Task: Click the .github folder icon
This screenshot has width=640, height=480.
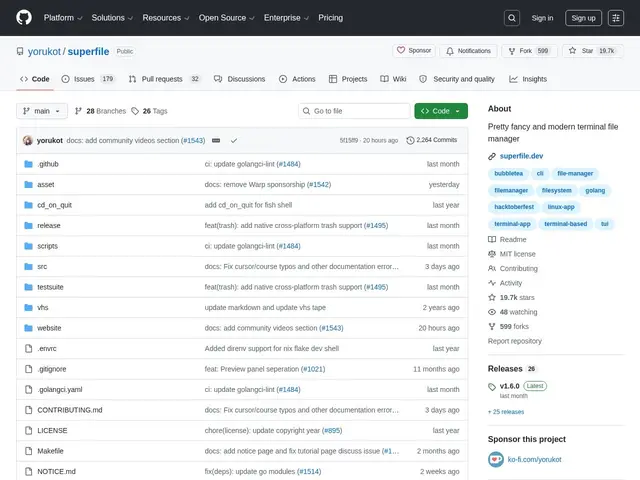Action: coord(28,164)
